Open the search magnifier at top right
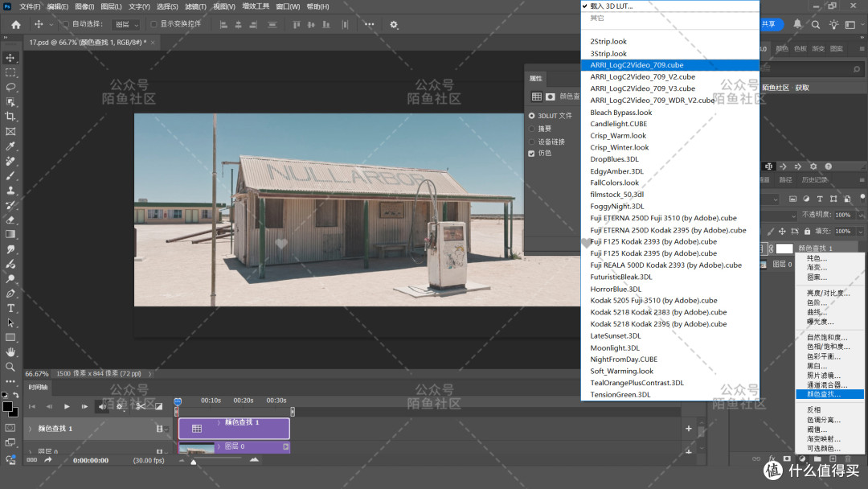This screenshot has width=868, height=489. (816, 24)
